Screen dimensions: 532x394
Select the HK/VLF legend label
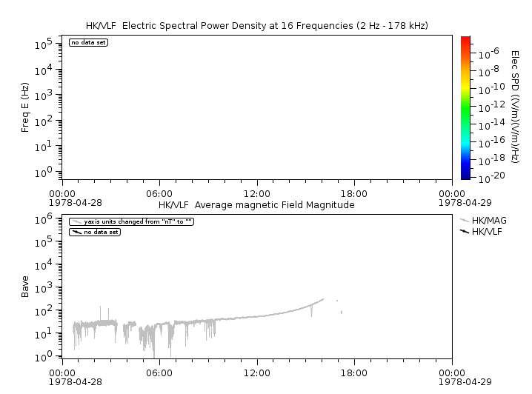coord(488,232)
